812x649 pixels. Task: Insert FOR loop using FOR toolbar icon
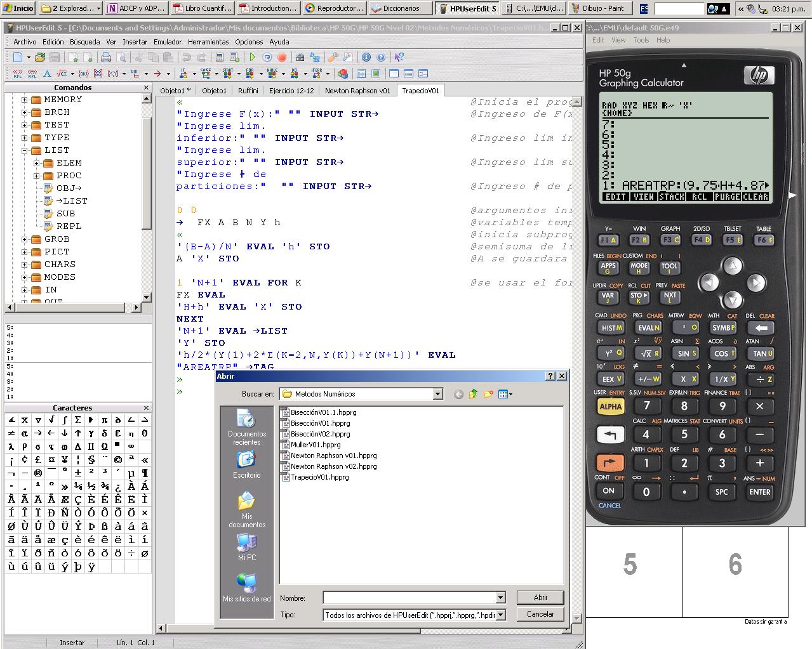250,74
